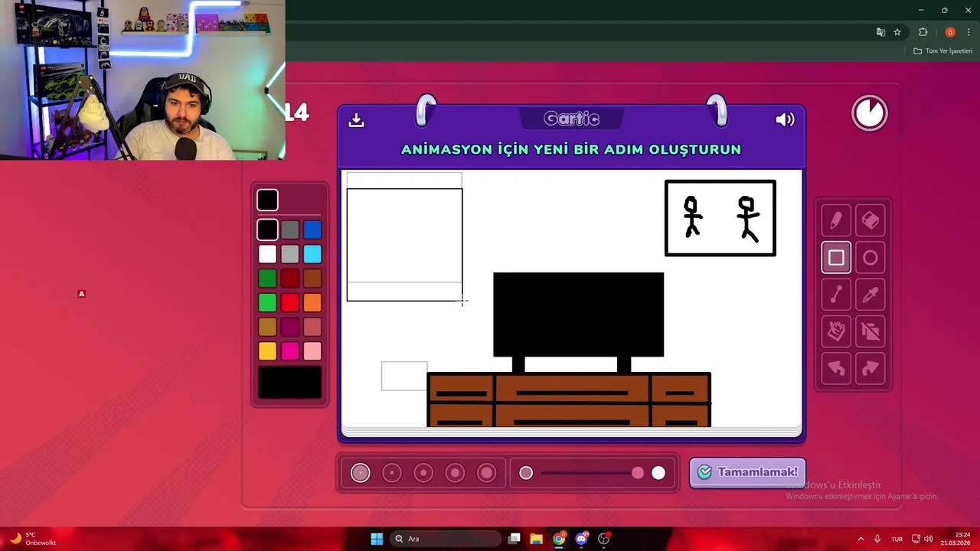Viewport: 980px width, 551px height.
Task: Open Task View from the taskbar
Action: (x=514, y=539)
